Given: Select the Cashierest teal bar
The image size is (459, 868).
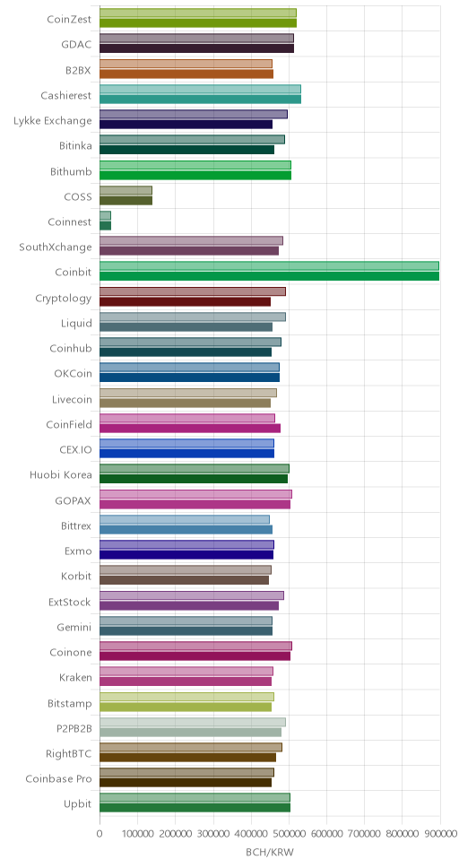Looking at the screenshot, I should click(x=201, y=100).
